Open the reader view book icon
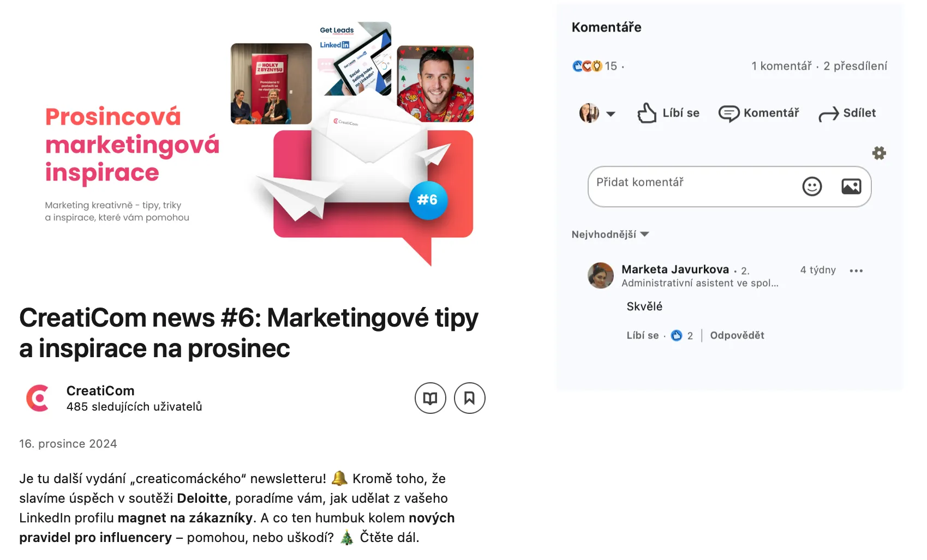927x560 pixels. (430, 398)
